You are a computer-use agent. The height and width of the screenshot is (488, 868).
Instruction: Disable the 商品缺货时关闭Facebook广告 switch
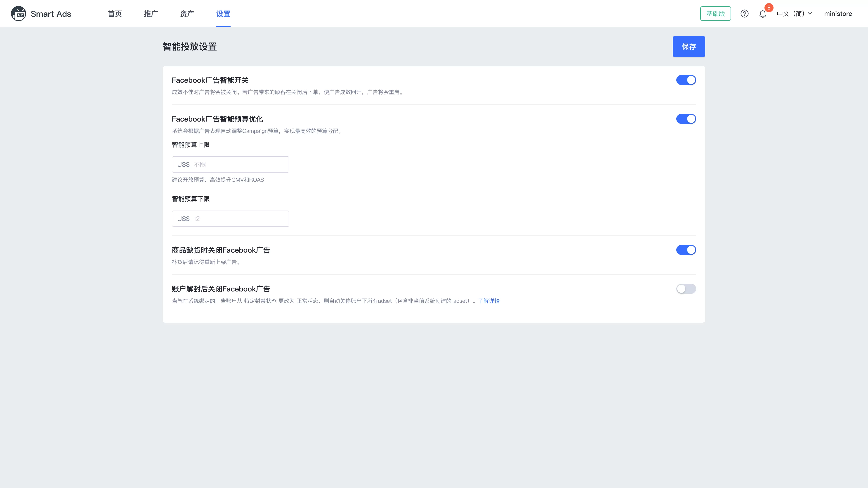tap(686, 250)
